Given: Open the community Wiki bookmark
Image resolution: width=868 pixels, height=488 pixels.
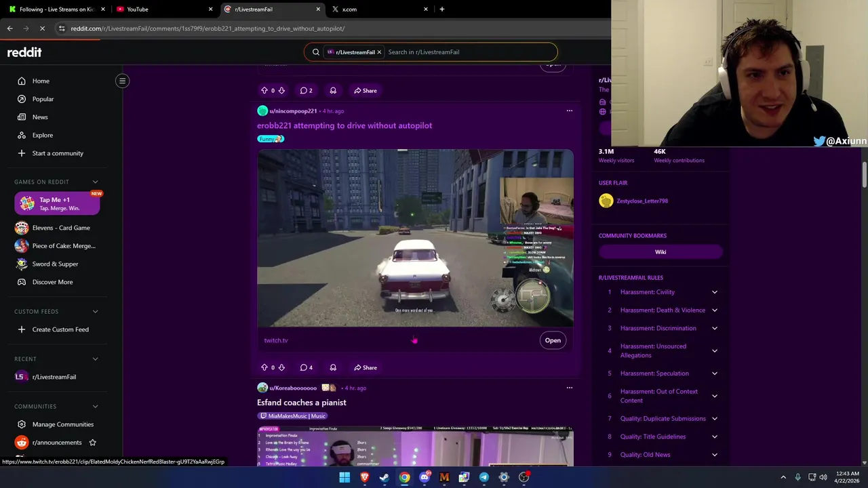Looking at the screenshot, I should click(660, 252).
